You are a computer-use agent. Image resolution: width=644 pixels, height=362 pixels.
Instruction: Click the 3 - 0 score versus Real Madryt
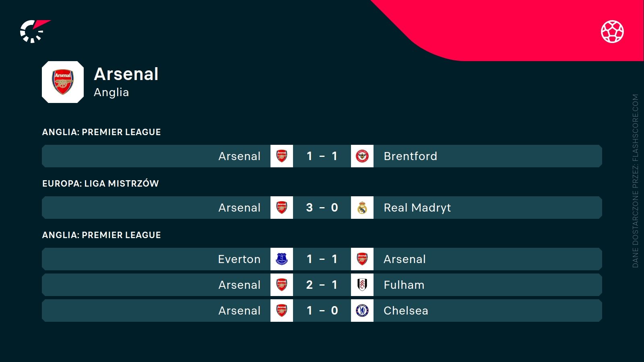(x=322, y=208)
